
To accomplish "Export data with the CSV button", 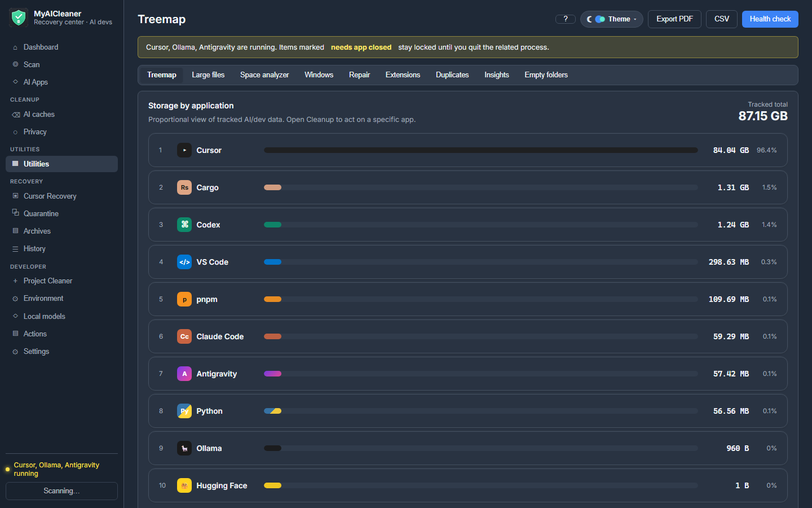I will coord(722,19).
